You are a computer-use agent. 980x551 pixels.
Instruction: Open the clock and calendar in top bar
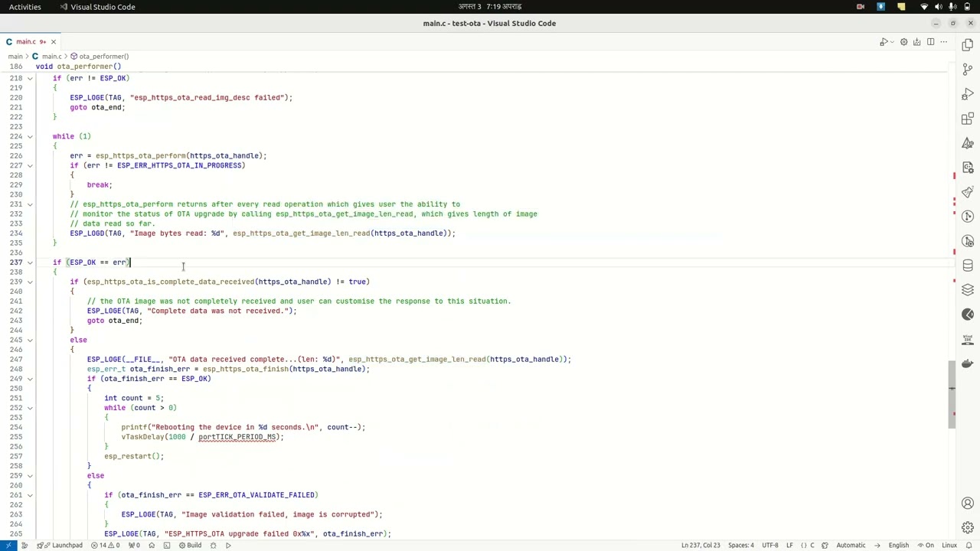click(x=489, y=7)
